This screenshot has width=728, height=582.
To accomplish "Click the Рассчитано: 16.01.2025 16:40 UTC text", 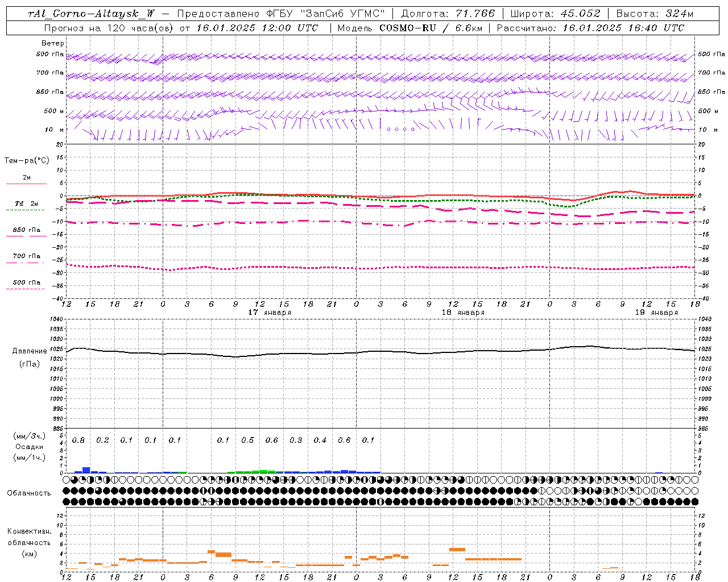I will click(590, 28).
